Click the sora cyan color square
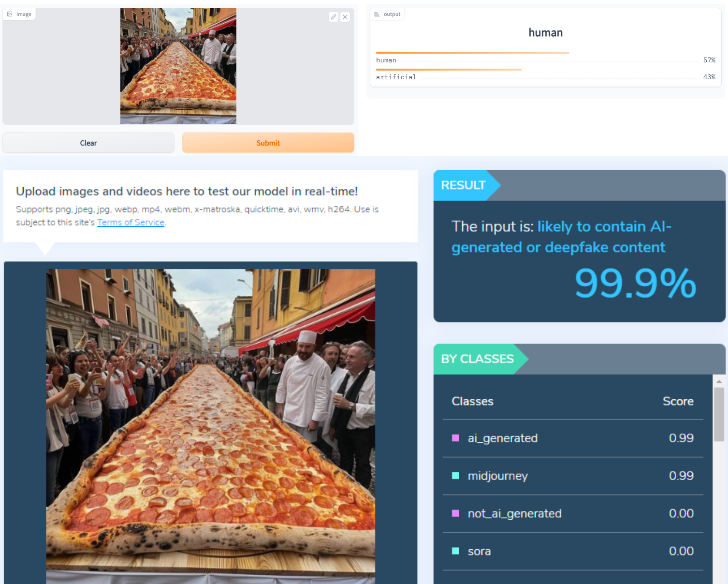 point(455,551)
